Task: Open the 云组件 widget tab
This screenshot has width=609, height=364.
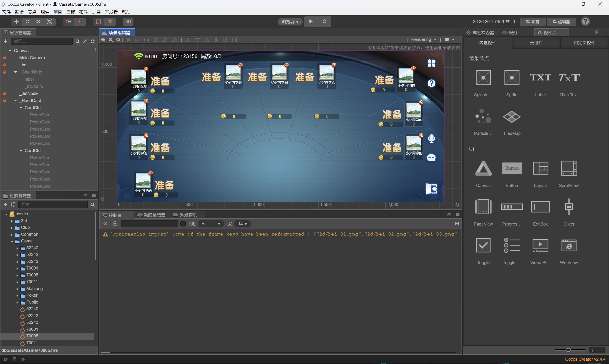Action: (x=536, y=43)
